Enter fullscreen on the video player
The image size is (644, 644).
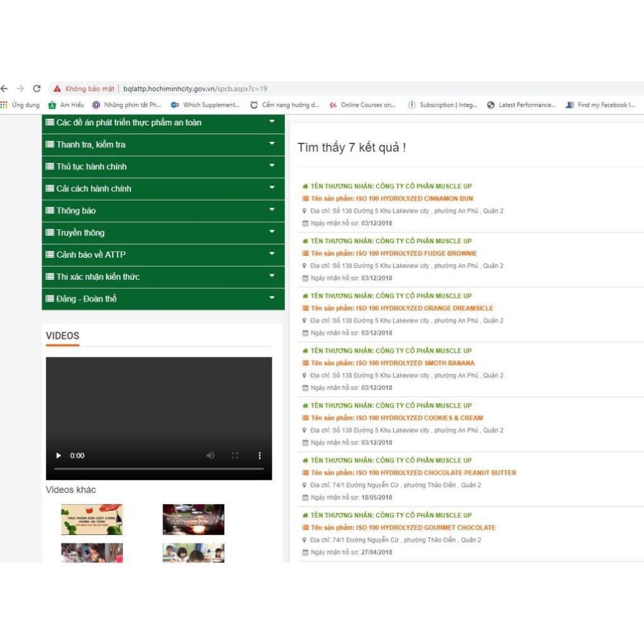(x=235, y=455)
